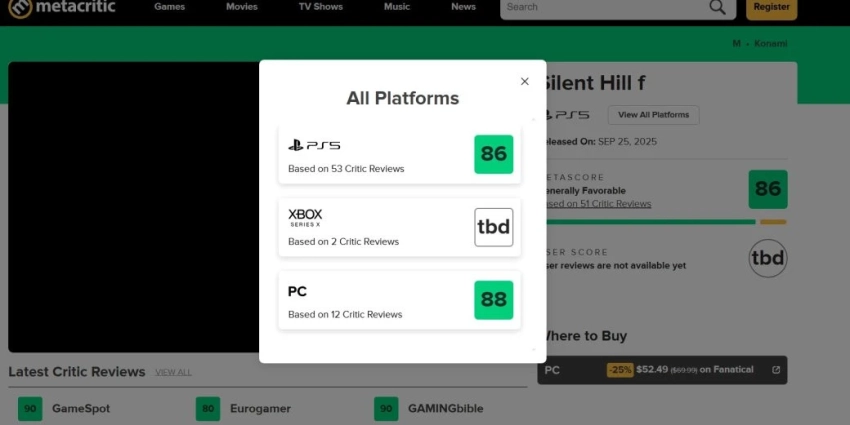Screen dimensions: 850x425
Task: Open the Games menu
Action: 168,7
